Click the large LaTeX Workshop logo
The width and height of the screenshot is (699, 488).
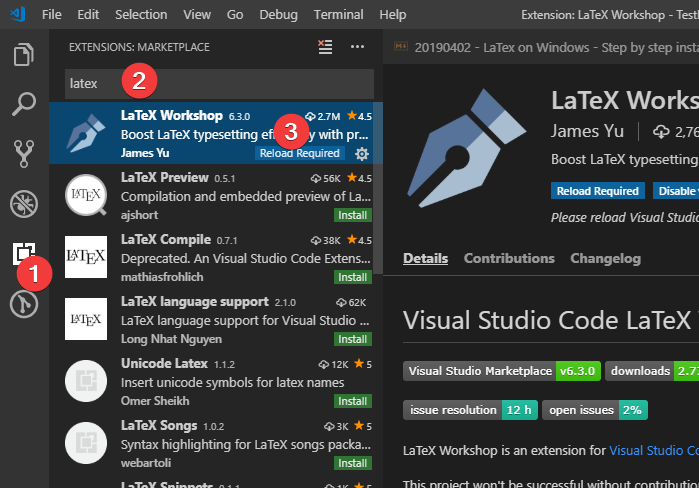click(467, 148)
